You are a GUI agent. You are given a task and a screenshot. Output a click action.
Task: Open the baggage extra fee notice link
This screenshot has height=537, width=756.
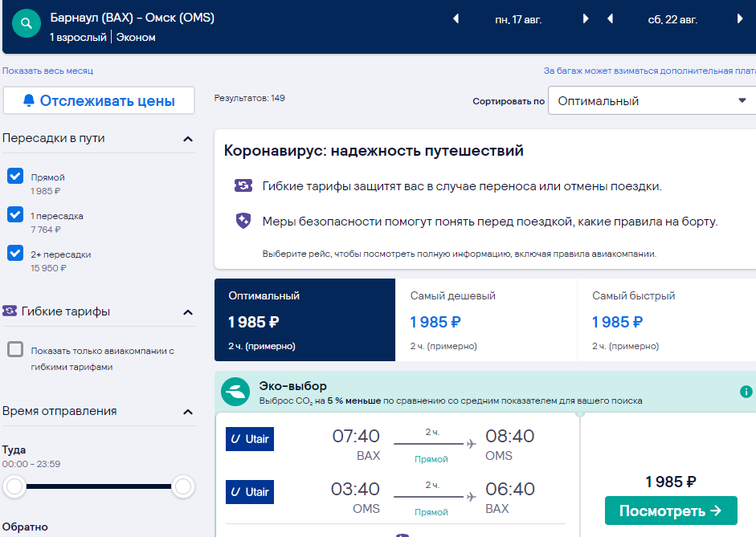[x=649, y=71]
